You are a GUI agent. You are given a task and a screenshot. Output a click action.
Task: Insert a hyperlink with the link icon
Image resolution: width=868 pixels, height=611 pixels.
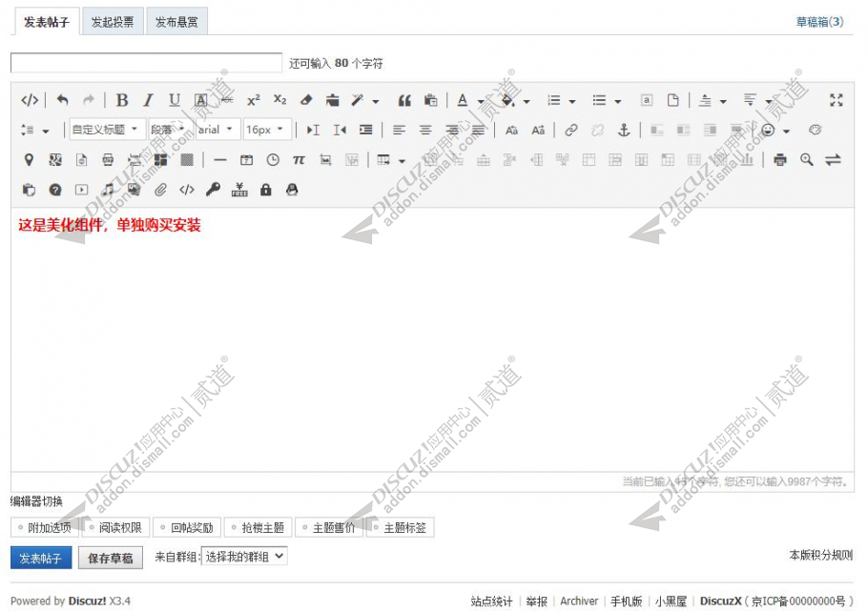point(570,130)
